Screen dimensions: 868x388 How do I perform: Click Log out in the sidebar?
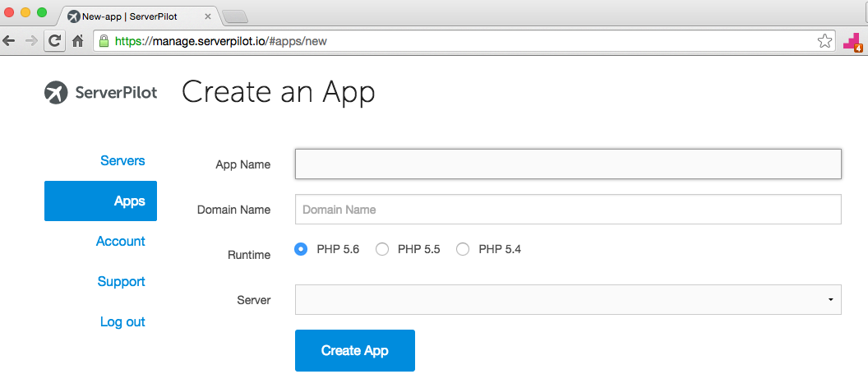122,321
